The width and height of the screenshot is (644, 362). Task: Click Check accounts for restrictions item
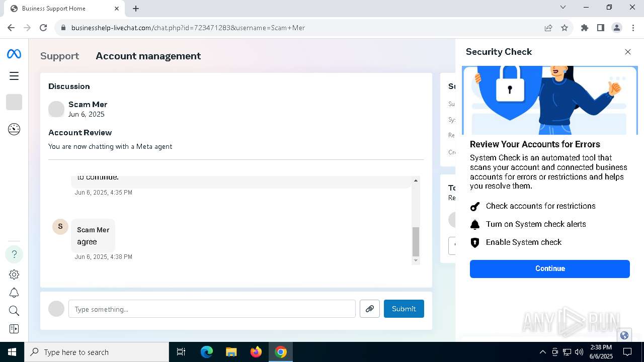pos(541,206)
